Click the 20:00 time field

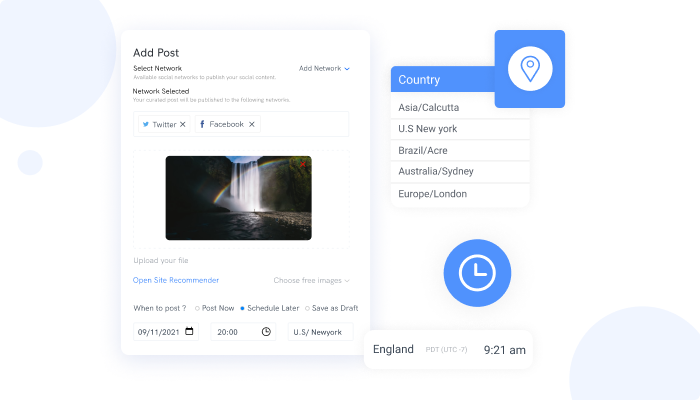243,332
